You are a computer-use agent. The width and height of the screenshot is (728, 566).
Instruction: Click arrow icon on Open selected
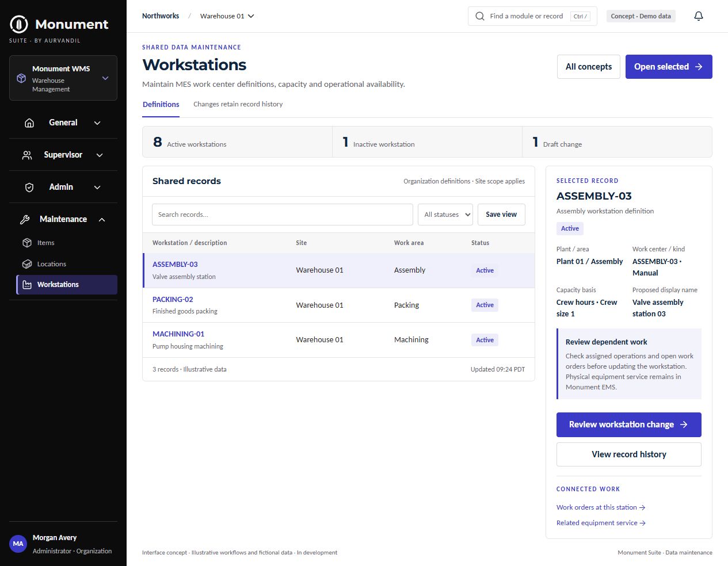(699, 67)
